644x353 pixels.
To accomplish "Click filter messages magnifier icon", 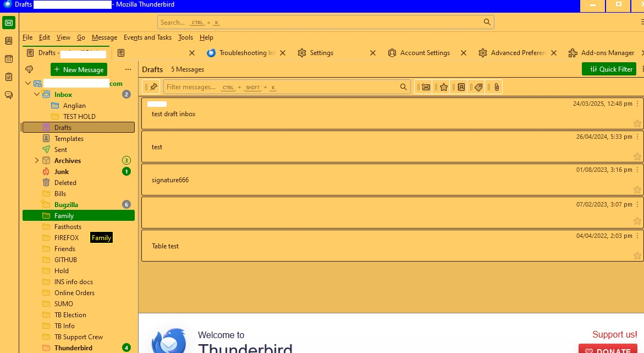I will pos(403,87).
